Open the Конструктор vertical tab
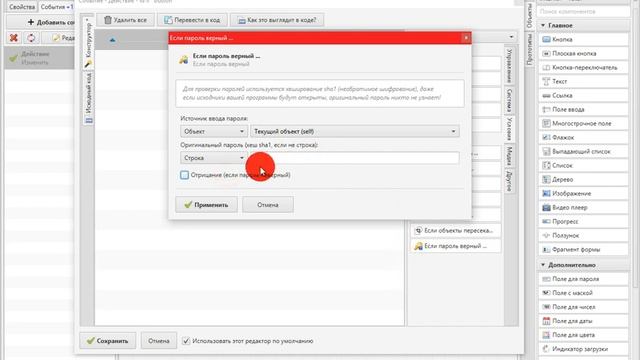This screenshot has height=360, width=640. tap(88, 43)
